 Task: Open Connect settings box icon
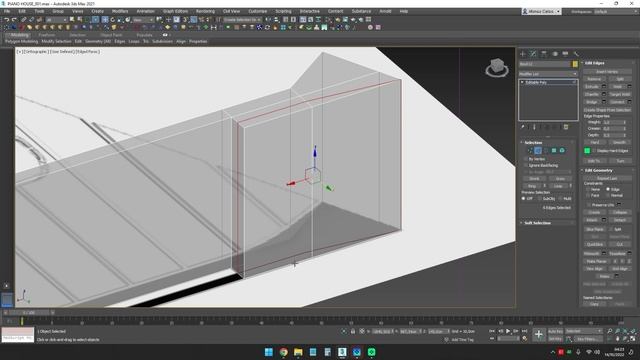(x=629, y=102)
